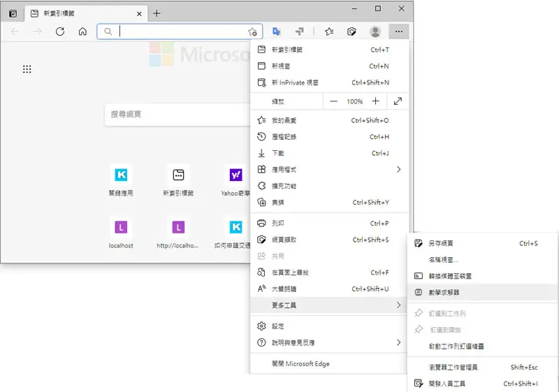Open the localhost quick link tile
This screenshot has width=559, height=392.
pyautogui.click(x=121, y=233)
